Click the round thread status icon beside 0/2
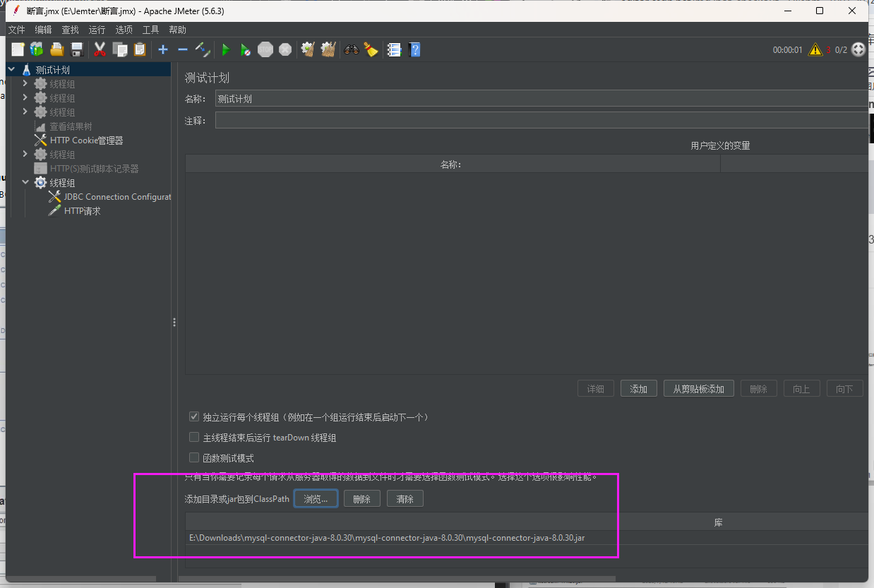 coord(858,49)
